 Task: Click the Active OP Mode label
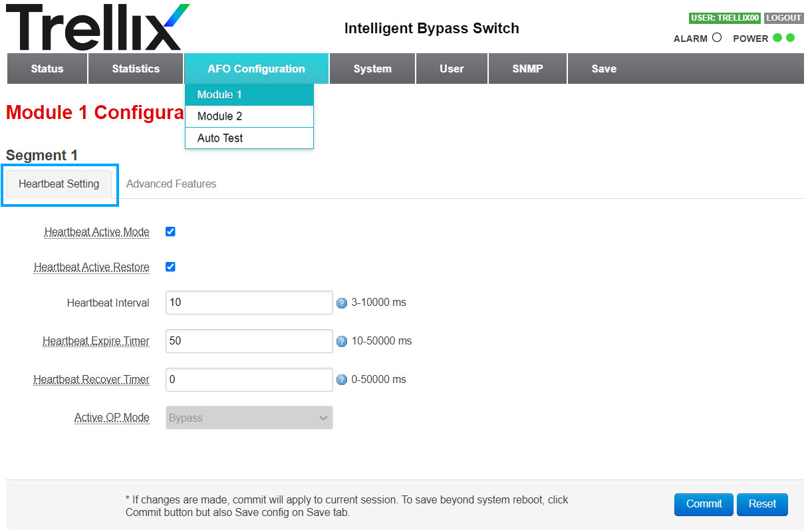click(112, 418)
